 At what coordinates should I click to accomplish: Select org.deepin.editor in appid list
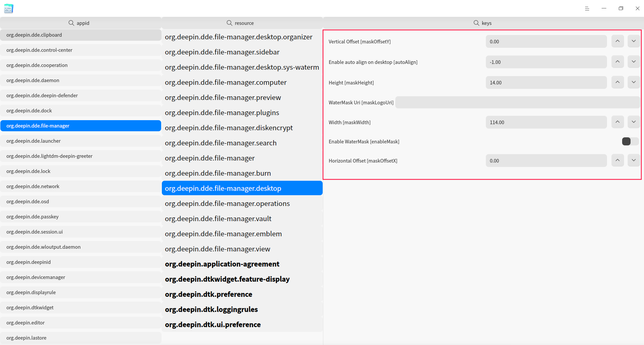(81, 323)
